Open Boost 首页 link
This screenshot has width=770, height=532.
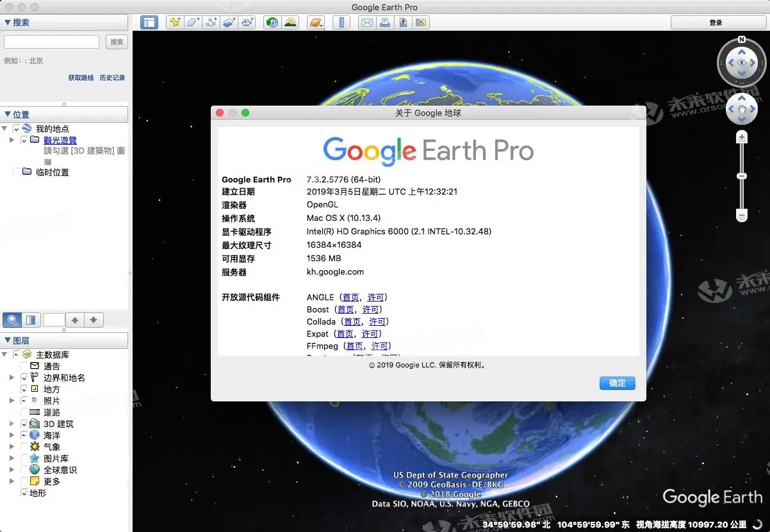pyautogui.click(x=346, y=309)
